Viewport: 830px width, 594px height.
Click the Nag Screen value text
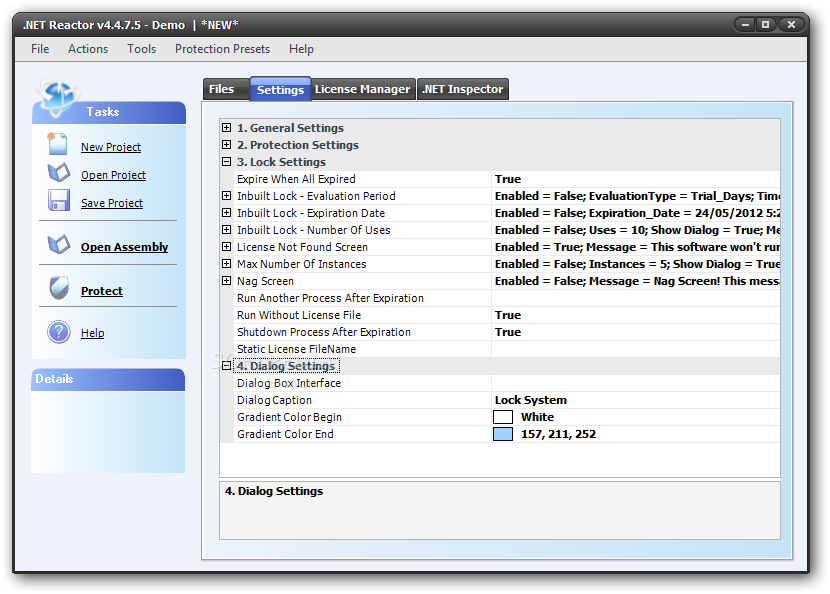coord(637,281)
